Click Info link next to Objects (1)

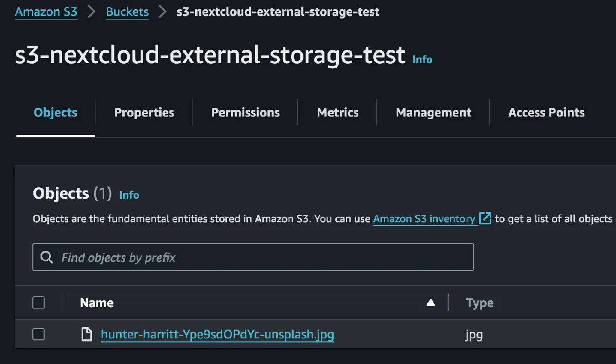tap(129, 195)
